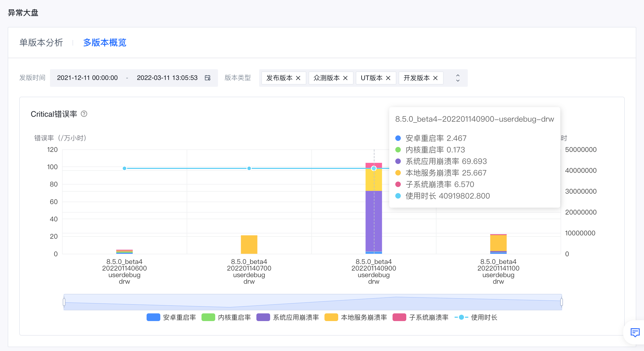Open help icon beside Critical错误率
This screenshot has height=351, width=644.
[x=84, y=114]
